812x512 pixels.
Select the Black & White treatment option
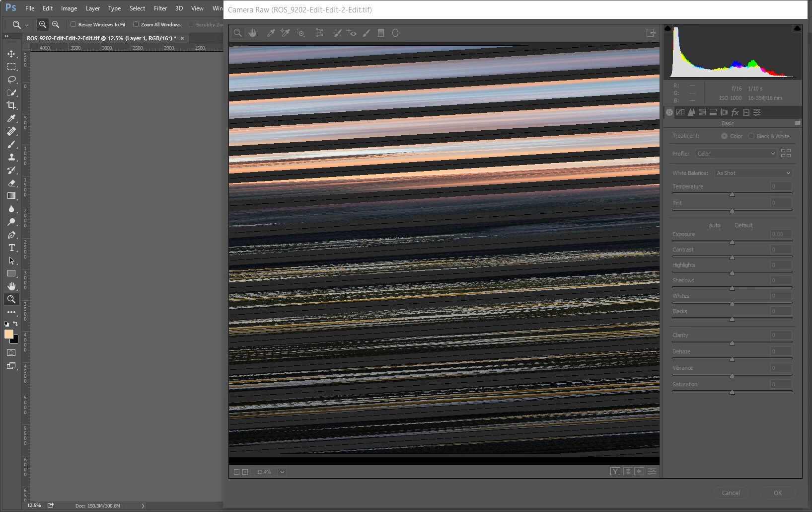pos(751,136)
